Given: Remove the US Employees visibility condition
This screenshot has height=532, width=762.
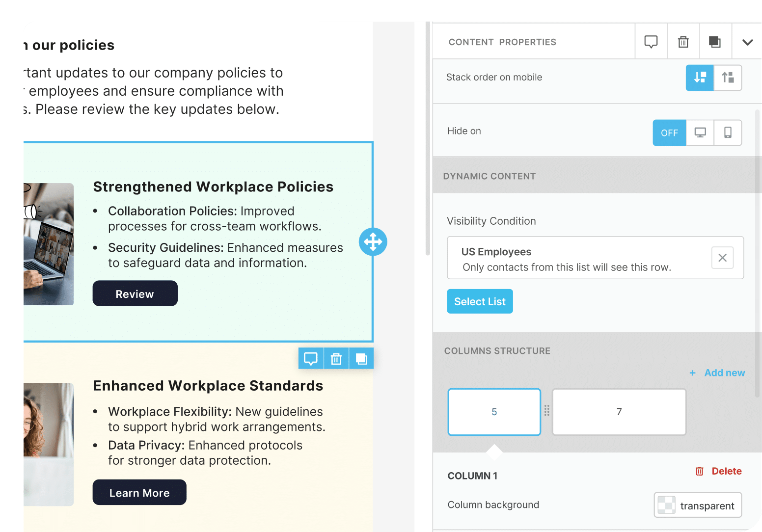Looking at the screenshot, I should click(x=722, y=258).
